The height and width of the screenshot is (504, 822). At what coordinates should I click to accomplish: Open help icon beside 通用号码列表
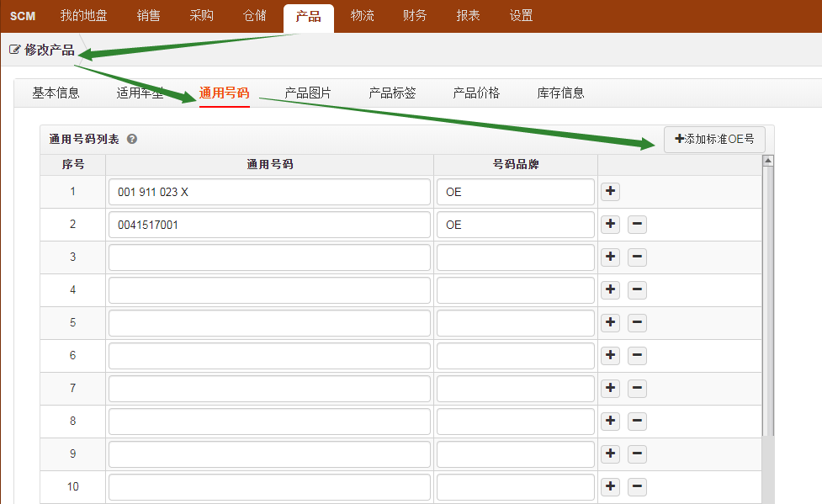(x=132, y=139)
